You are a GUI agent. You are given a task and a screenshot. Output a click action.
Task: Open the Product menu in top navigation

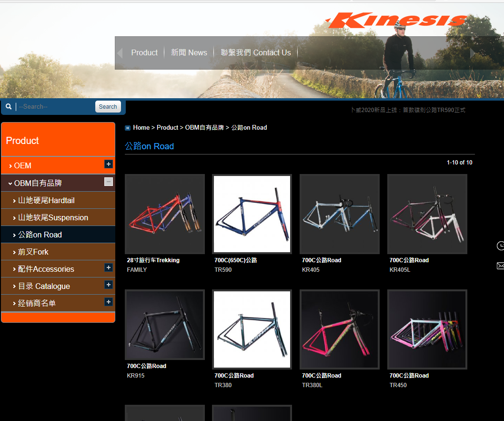pos(144,53)
